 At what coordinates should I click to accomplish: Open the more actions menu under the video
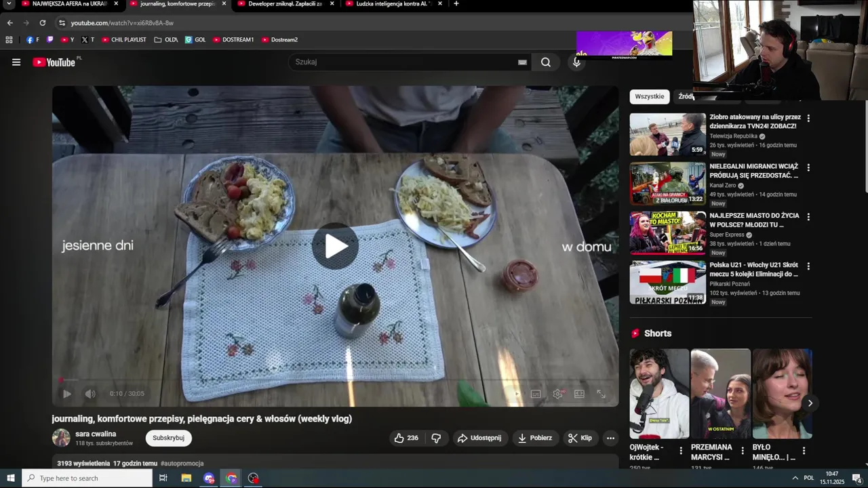pyautogui.click(x=610, y=438)
